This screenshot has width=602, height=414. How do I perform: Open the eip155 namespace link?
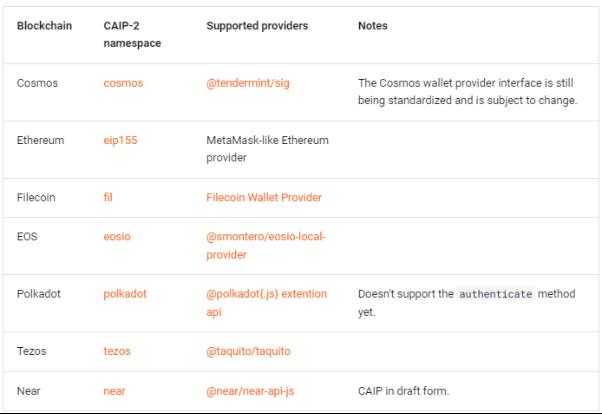(120, 140)
